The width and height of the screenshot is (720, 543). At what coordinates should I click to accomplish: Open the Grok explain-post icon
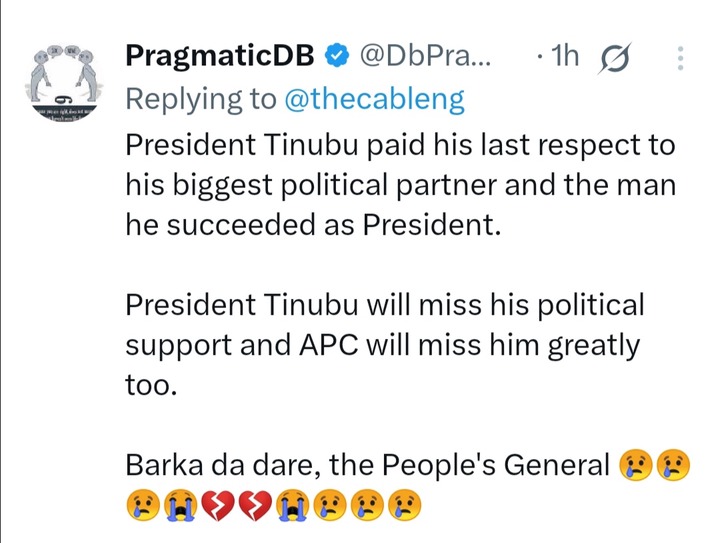point(615,58)
